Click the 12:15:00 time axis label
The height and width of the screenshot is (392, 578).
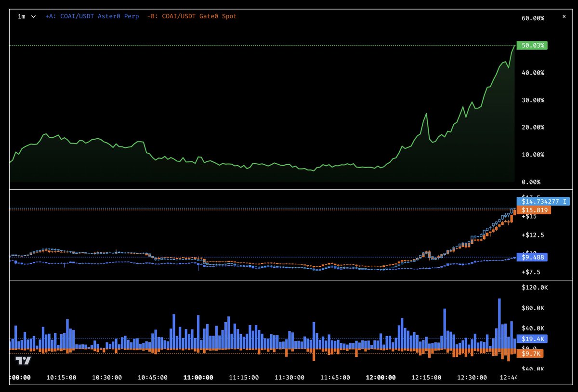(426, 378)
